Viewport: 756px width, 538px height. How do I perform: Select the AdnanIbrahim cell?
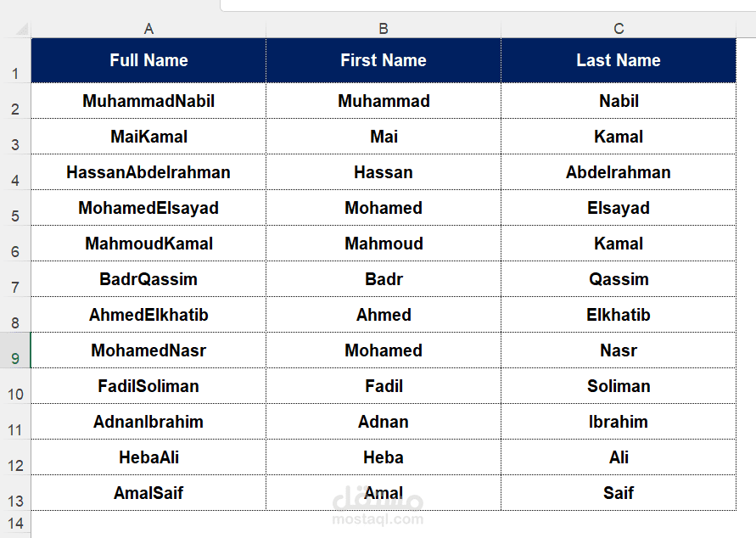(x=148, y=422)
